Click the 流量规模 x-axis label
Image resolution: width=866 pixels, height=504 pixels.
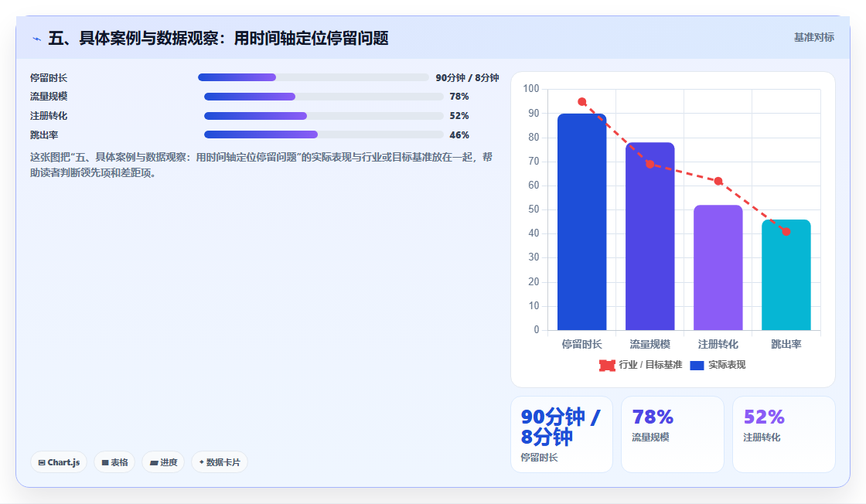click(x=650, y=344)
